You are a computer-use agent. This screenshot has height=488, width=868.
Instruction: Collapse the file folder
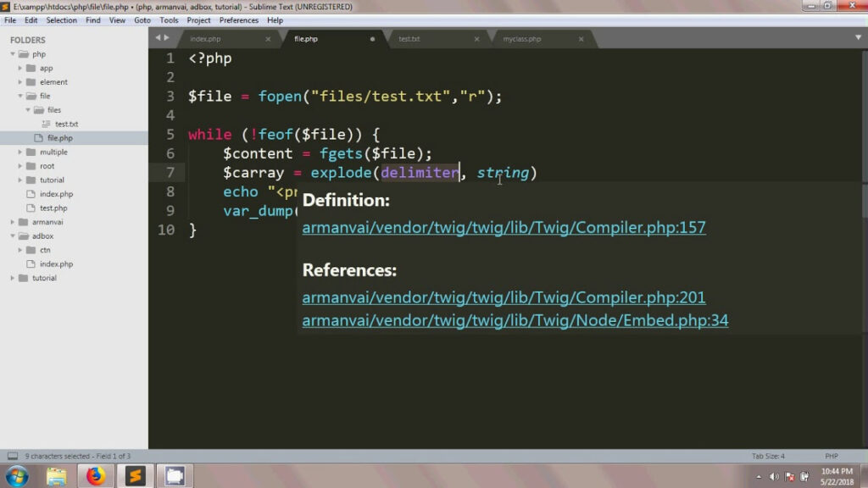point(20,97)
